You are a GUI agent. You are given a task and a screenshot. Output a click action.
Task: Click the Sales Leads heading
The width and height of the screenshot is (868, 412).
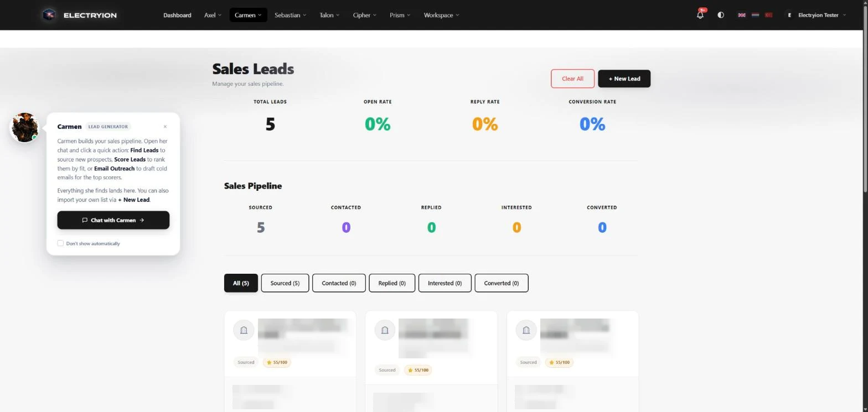point(253,69)
